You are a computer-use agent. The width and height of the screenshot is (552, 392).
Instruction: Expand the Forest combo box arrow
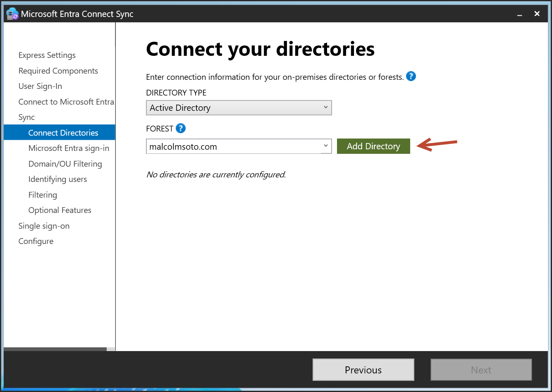pos(326,146)
